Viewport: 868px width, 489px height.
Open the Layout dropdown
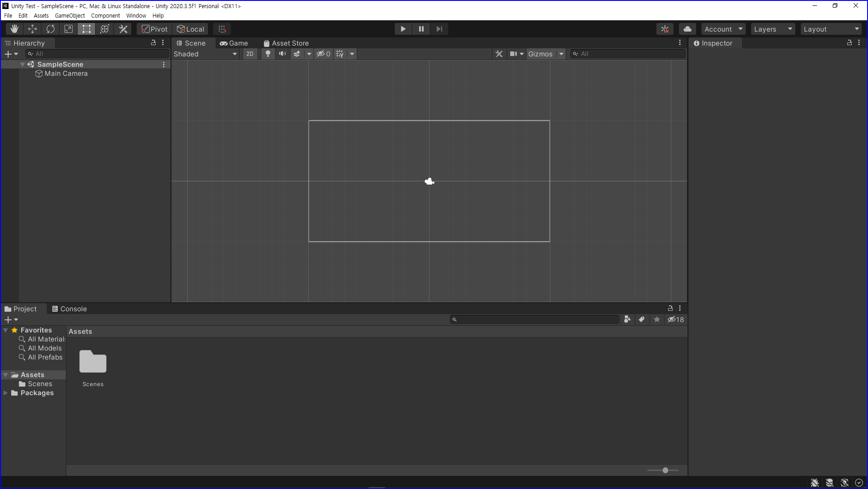831,29
